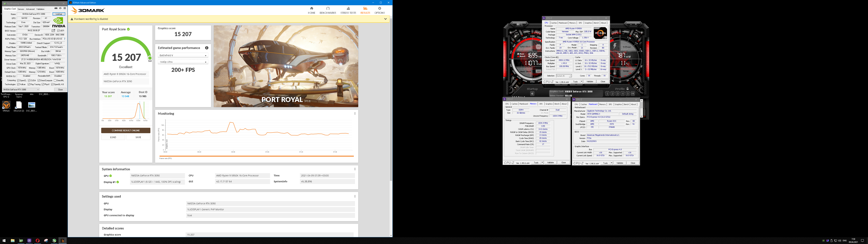Open Tools dropdown arrow in CPU-Z Memory window
Image resolution: width=868 pixels, height=244 pixels.
542,163
